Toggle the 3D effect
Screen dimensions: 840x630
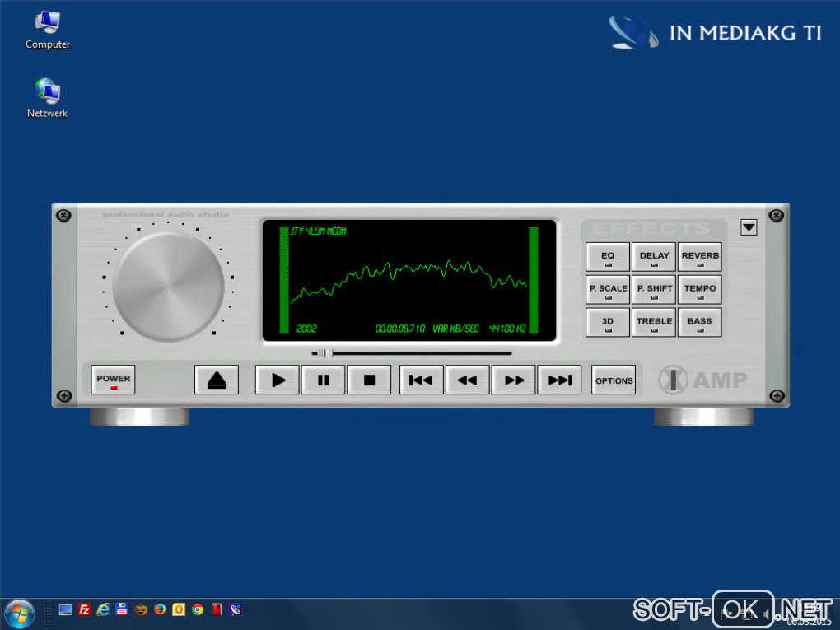tap(608, 323)
